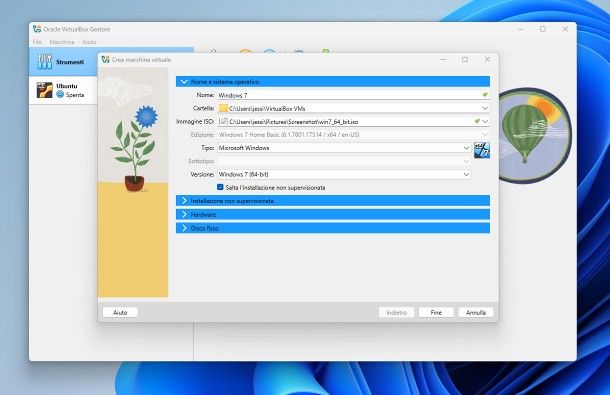This screenshot has width=610, height=395.
Task: Click the Indietro button
Action: click(396, 312)
